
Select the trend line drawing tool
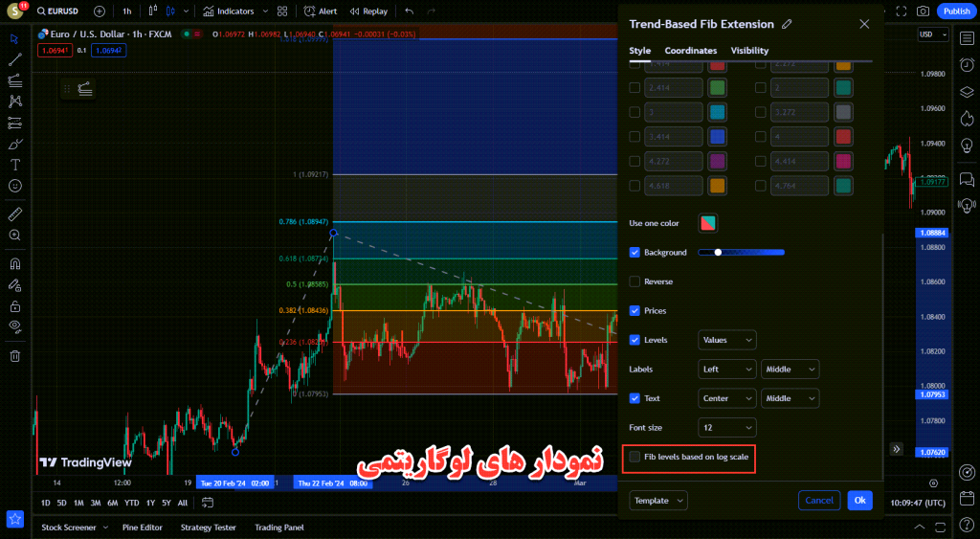[x=15, y=59]
